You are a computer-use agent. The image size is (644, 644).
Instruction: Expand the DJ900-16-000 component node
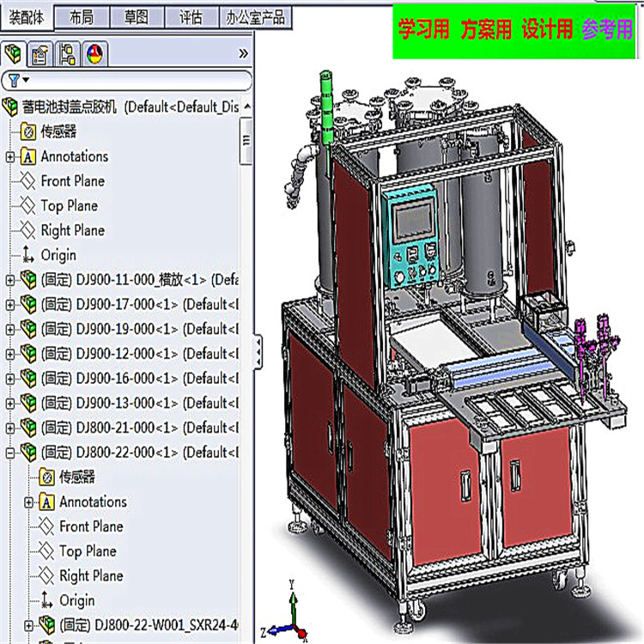click(9, 379)
